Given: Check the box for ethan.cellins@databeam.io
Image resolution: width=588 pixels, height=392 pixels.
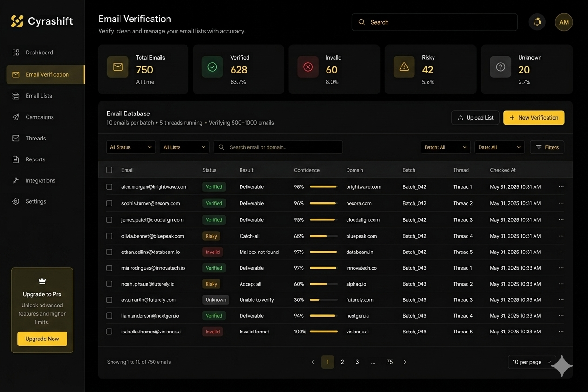Looking at the screenshot, I should pos(109,252).
